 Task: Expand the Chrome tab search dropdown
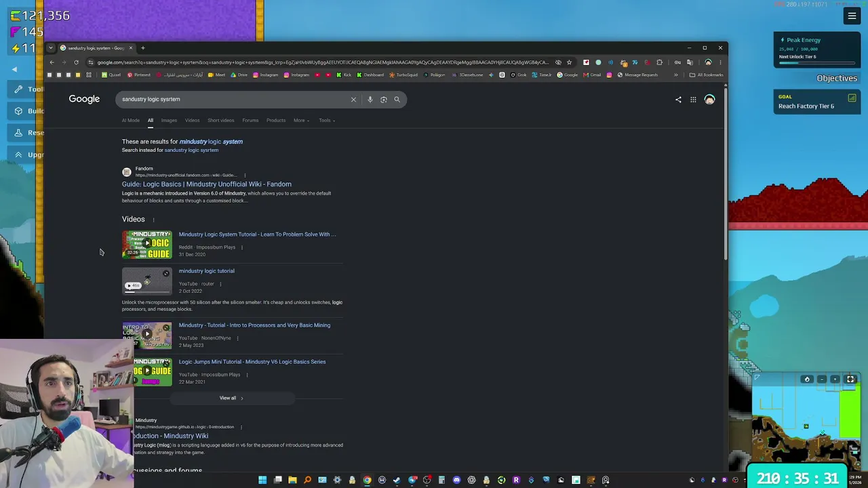(50, 48)
